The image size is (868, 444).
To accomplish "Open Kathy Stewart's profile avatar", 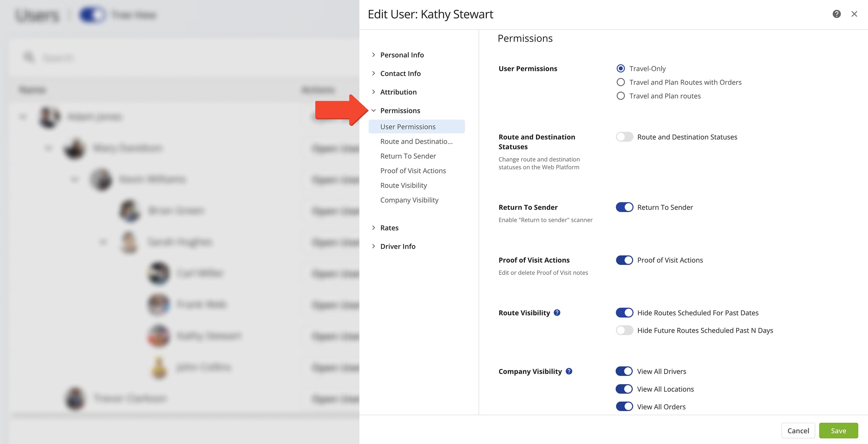I will coord(158,336).
